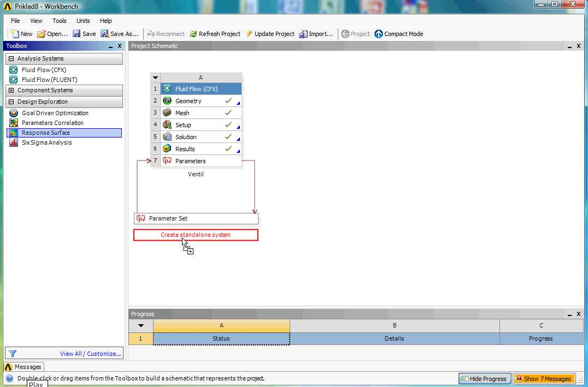The width and height of the screenshot is (588, 387).
Task: Click the Compact Mode arrow icon
Action: (379, 34)
